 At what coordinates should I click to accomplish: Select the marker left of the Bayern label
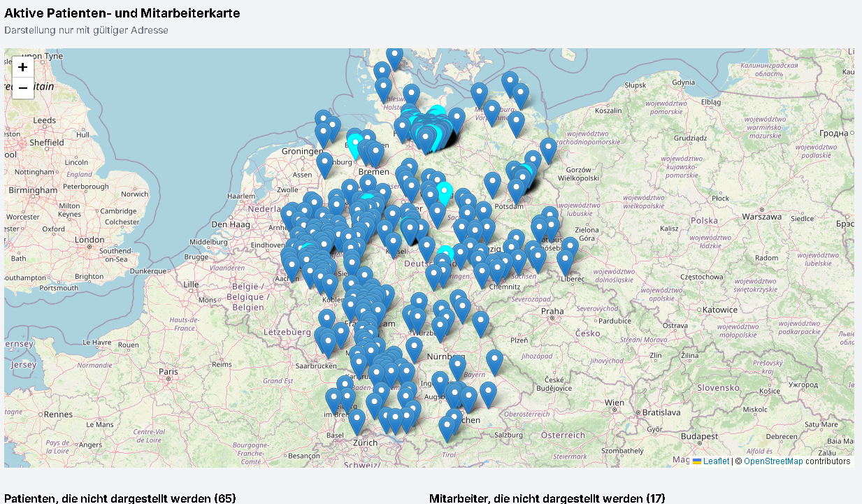pyautogui.click(x=457, y=368)
